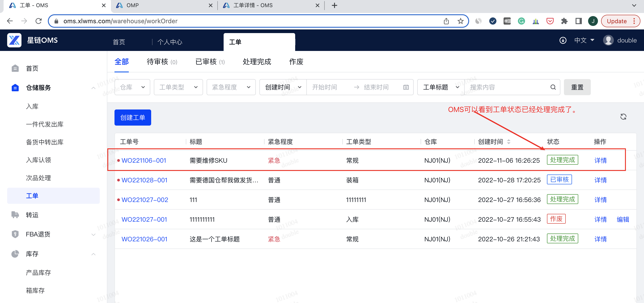
Task: Go back with browser back arrow
Action: coord(10,21)
